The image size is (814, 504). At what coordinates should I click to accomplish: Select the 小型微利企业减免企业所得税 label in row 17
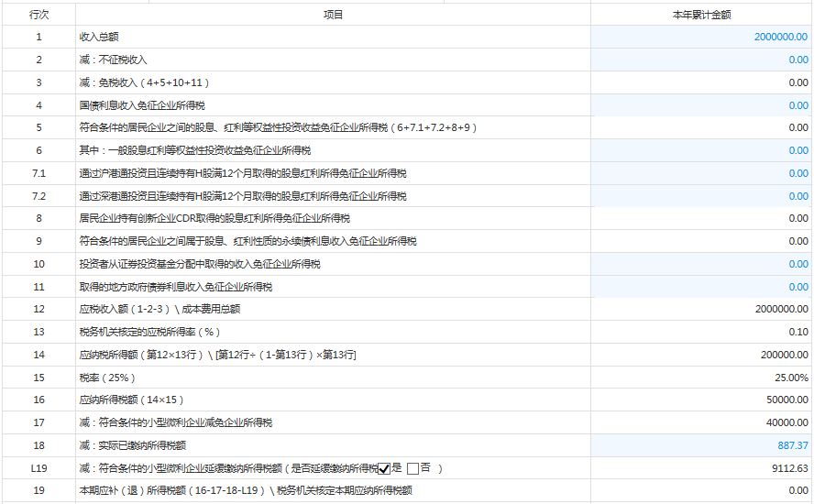175,423
